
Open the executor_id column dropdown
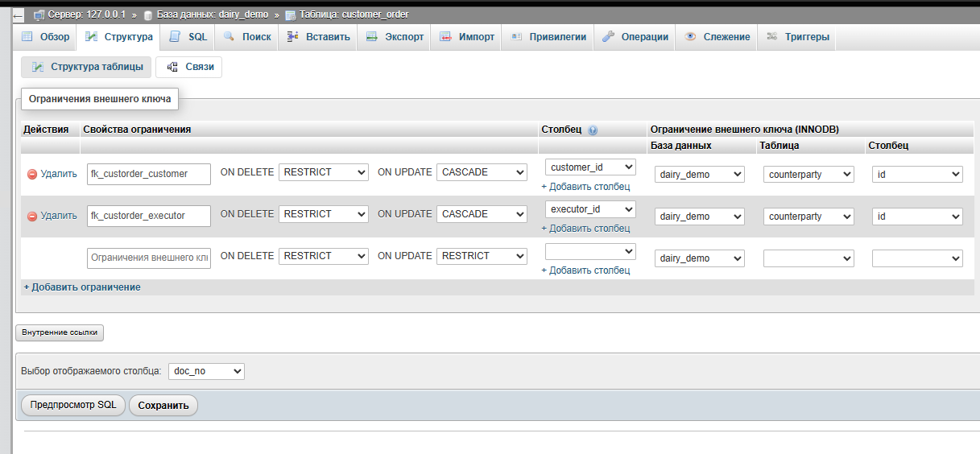tap(590, 209)
